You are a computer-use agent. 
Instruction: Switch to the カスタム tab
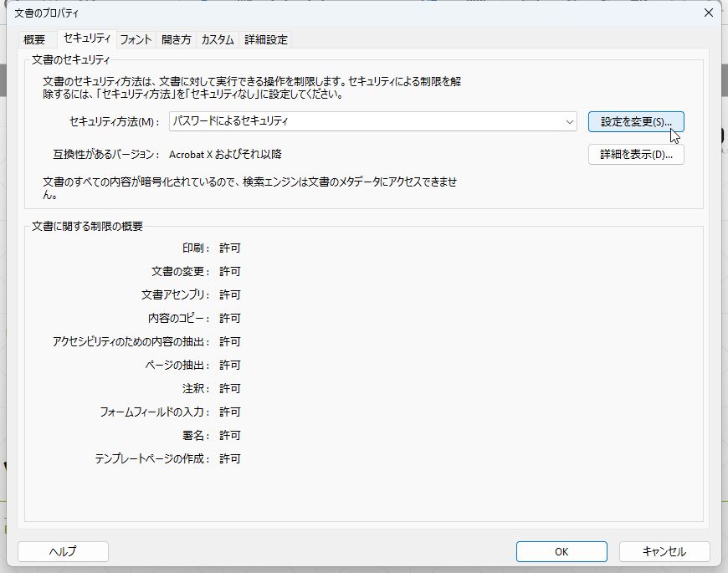pyautogui.click(x=217, y=39)
